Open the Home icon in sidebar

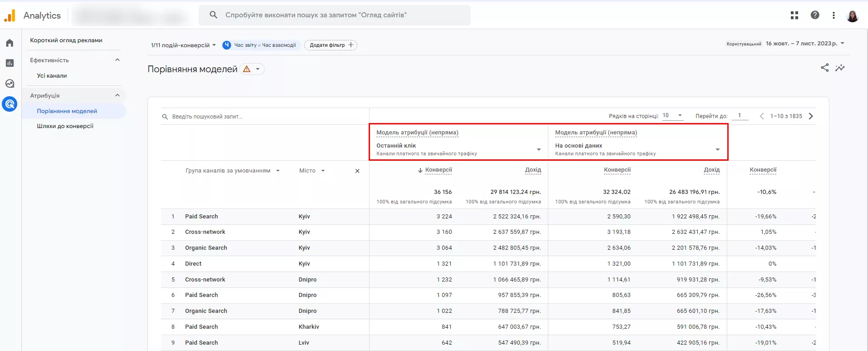click(x=10, y=43)
